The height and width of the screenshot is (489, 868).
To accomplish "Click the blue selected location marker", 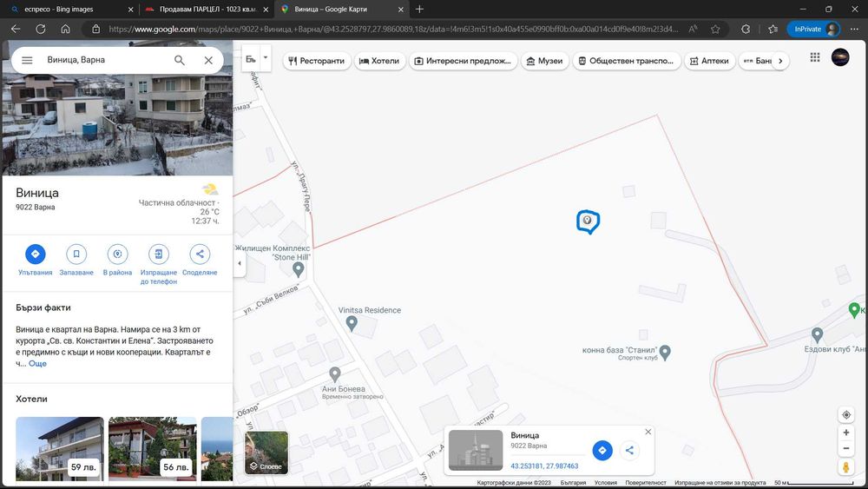I will (588, 221).
